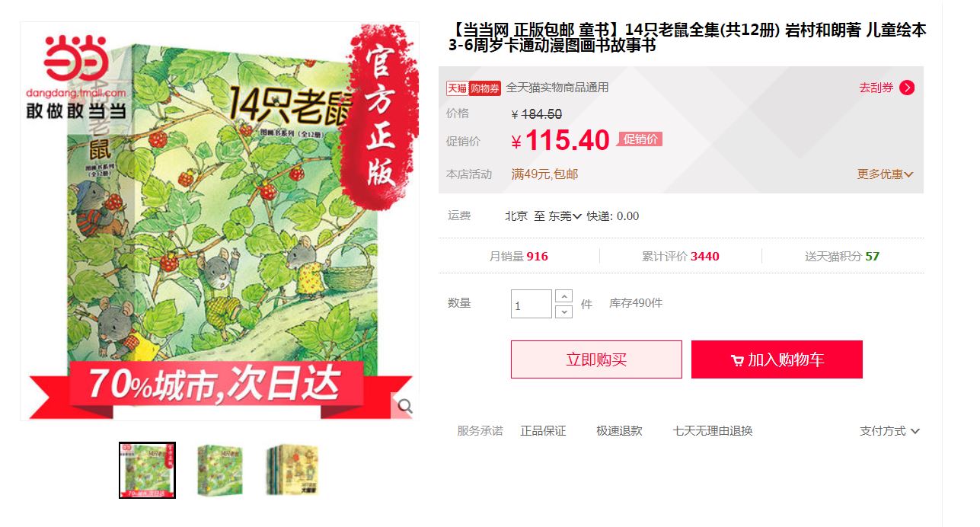Select the third books spread thumbnail
Image resolution: width=980 pixels, height=527 pixels.
tap(292, 471)
